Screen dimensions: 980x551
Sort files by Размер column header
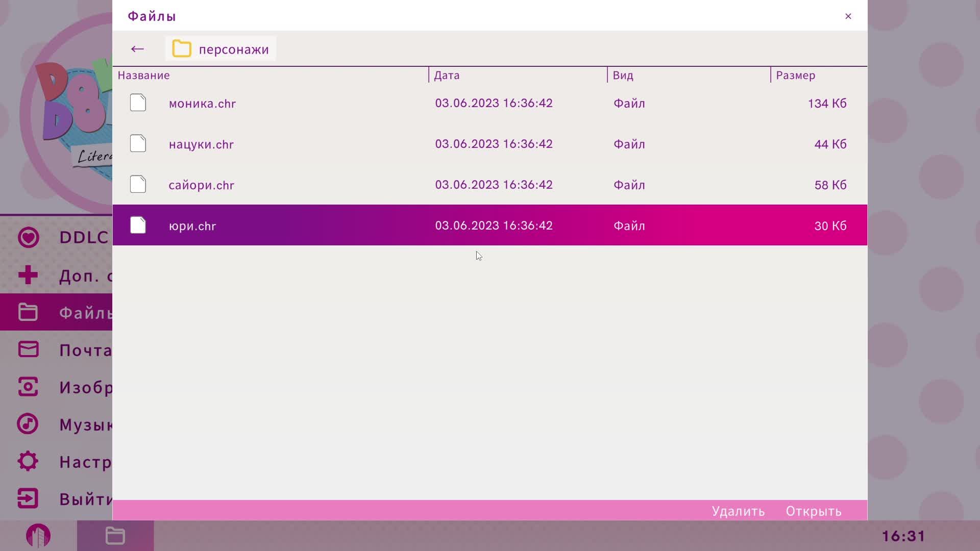[x=795, y=76]
